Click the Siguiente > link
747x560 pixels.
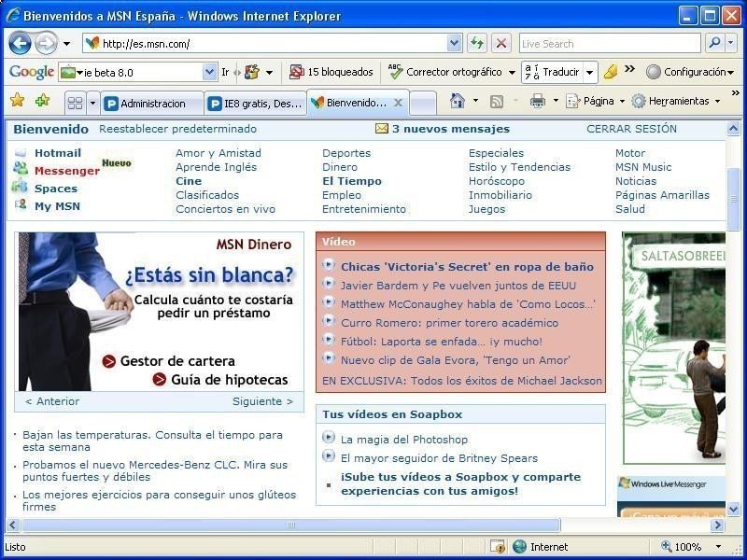click(x=262, y=401)
